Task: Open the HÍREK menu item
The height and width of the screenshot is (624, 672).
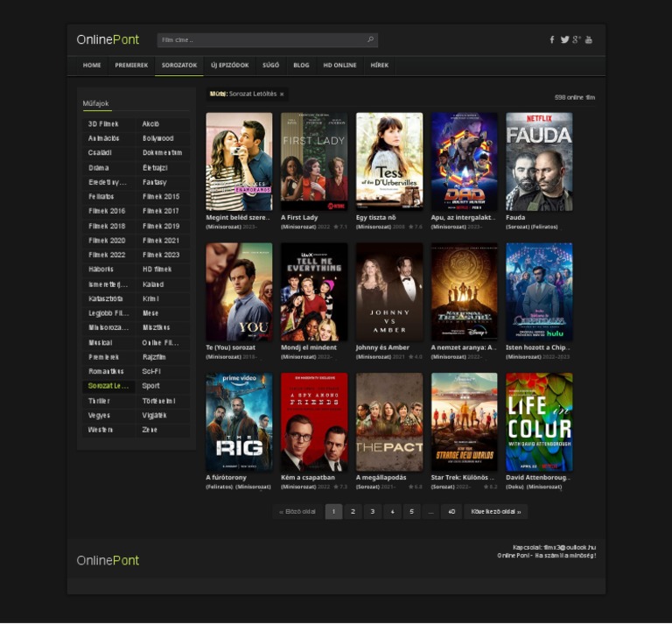Action: pyautogui.click(x=379, y=65)
